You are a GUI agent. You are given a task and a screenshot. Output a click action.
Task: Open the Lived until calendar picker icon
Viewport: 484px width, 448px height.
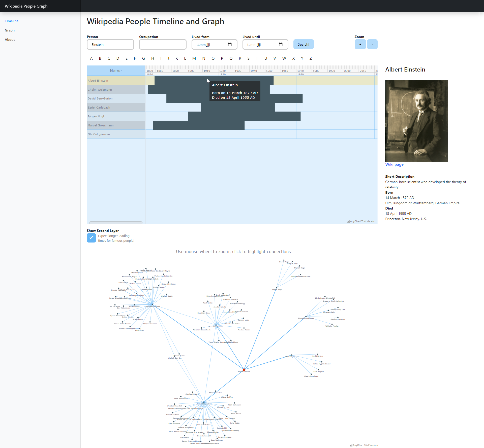(x=281, y=45)
